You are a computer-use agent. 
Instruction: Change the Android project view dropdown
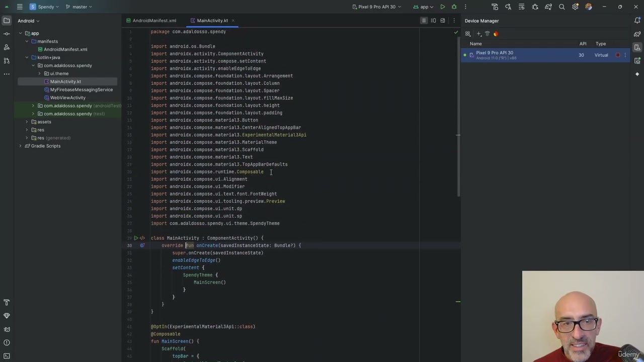coord(29,21)
